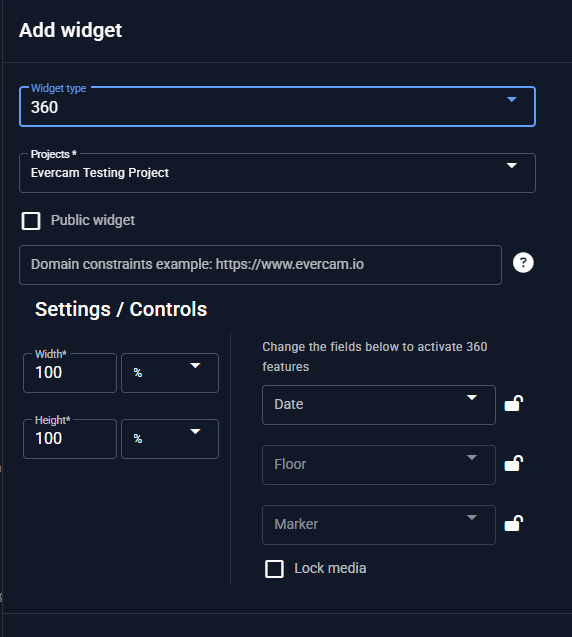Open the Widget type 360 dropdown
The width and height of the screenshot is (572, 637).
[277, 107]
